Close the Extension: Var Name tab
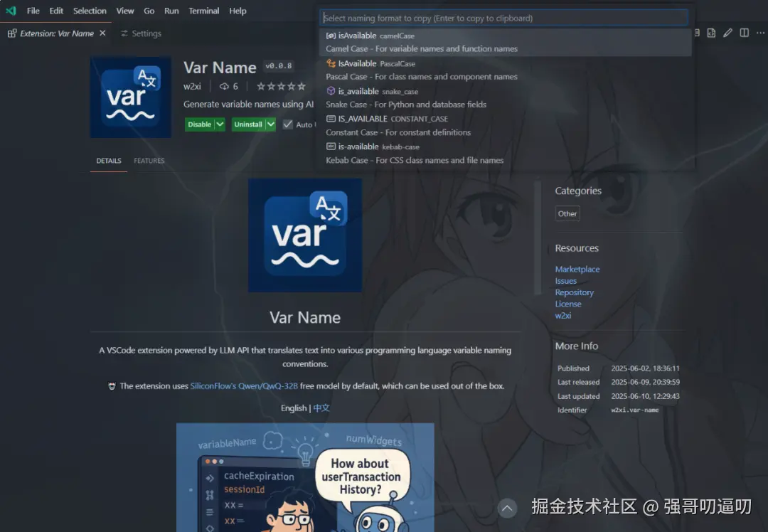The width and height of the screenshot is (768, 532). coord(102,33)
